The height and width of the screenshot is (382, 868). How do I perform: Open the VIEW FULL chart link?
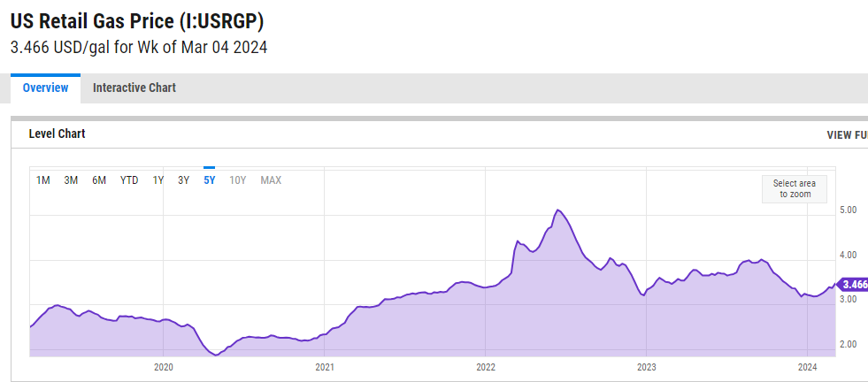[847, 135]
